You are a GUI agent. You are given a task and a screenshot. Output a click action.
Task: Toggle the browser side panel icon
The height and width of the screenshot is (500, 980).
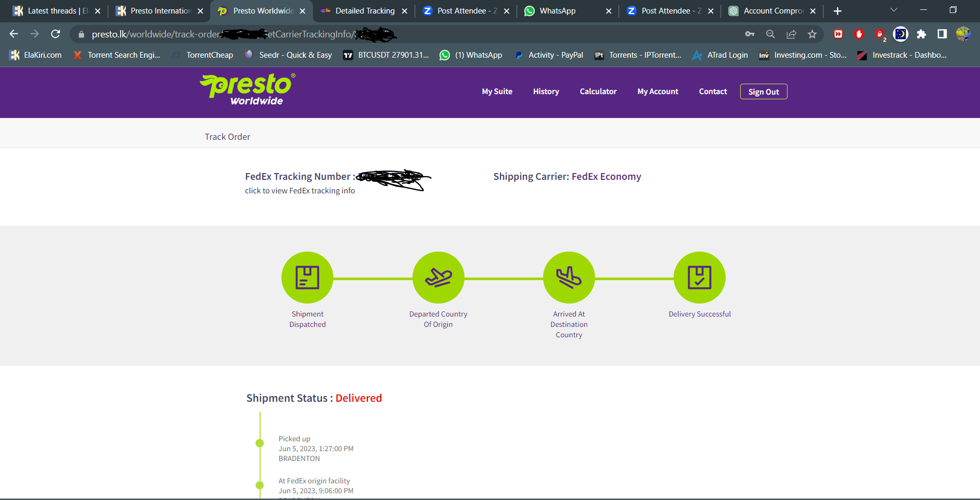942,34
